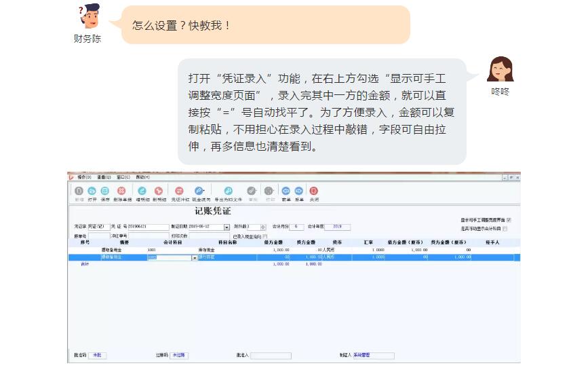Expand the 制证日期 date dropdown
This screenshot has height=370, width=588.
point(227,227)
